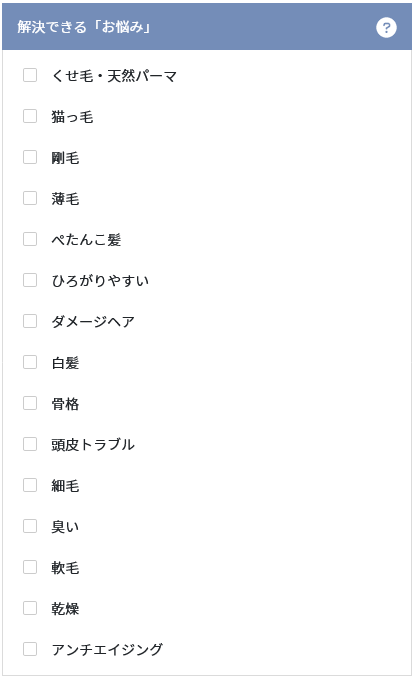Tick the 猫っ毛 checkbox
Image resolution: width=417 pixels, height=682 pixels.
tap(30, 116)
